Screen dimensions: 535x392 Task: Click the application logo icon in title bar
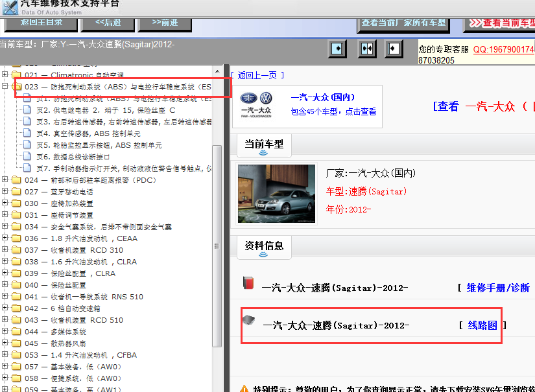tap(10, 8)
